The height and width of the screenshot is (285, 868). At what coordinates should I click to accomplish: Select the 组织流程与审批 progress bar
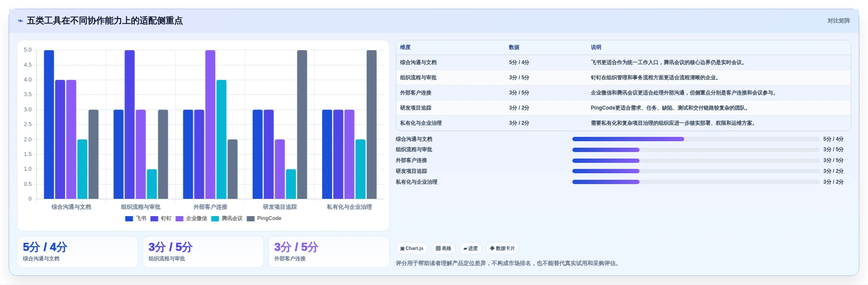pos(696,150)
